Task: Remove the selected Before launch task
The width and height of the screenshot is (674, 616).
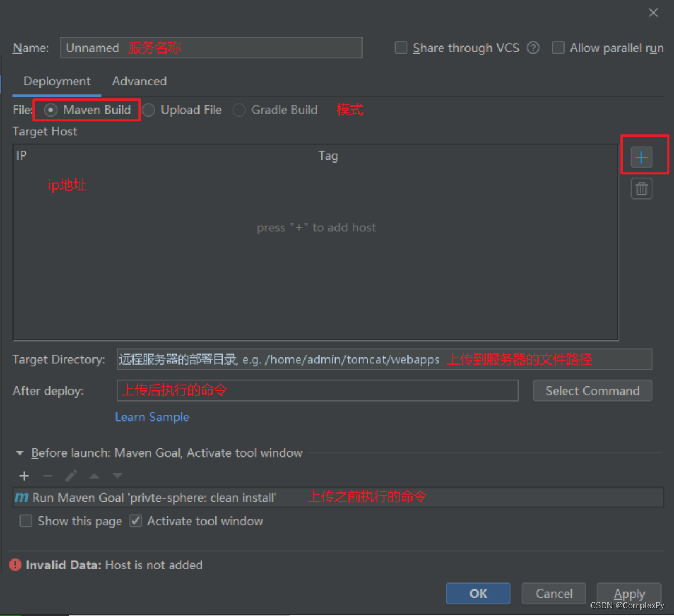Action: (48, 476)
